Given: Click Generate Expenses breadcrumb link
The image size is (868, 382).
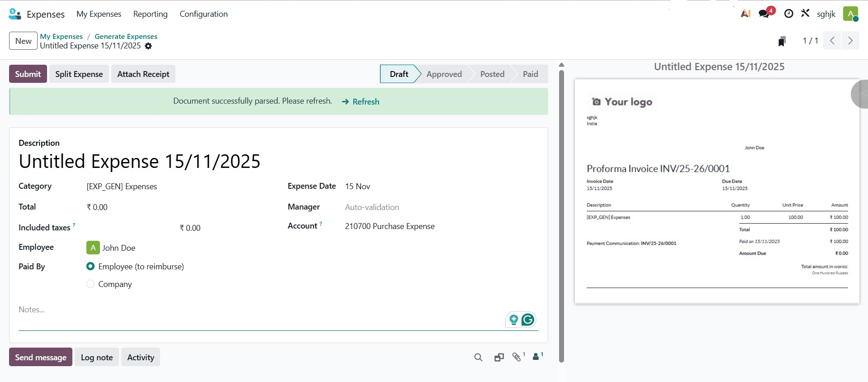Looking at the screenshot, I should 126,37.
